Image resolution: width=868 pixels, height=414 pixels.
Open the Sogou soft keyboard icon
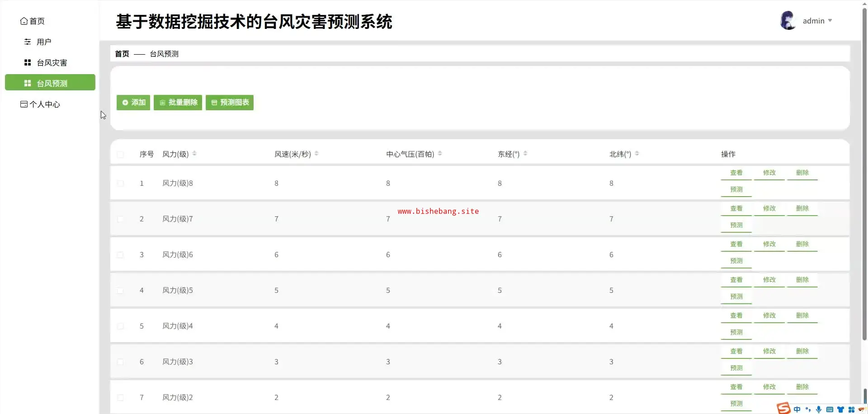point(830,409)
